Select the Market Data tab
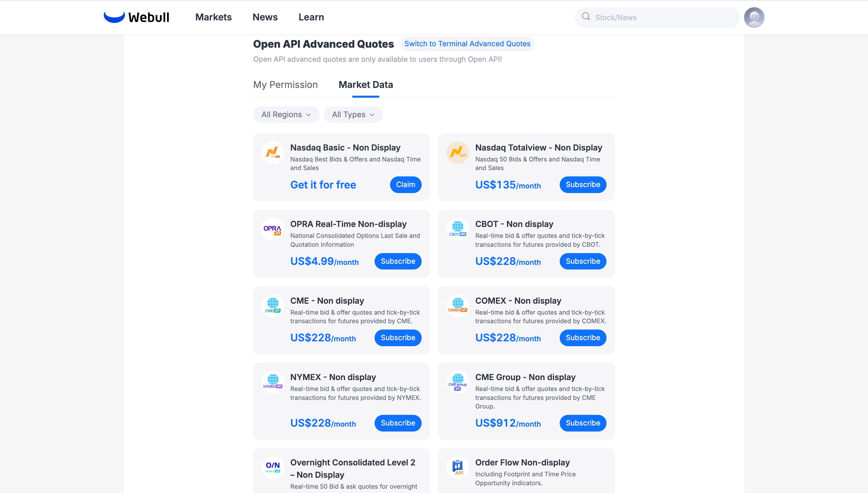This screenshot has height=493, width=868. point(366,85)
